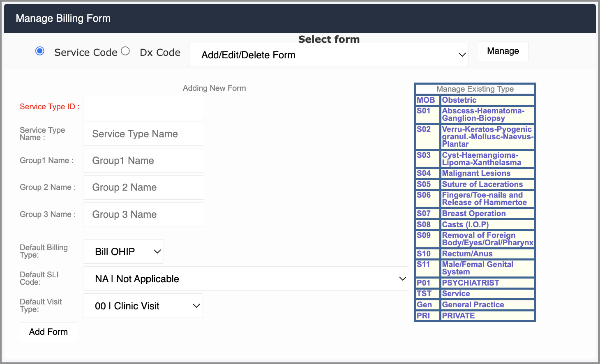Open Cyst-Haemangioma-Lipoma-Xanthelasma link
The image size is (600, 364).
482,159
